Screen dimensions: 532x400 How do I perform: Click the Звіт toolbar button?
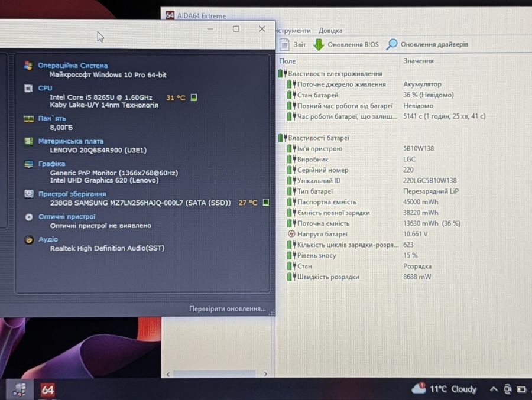click(293, 44)
